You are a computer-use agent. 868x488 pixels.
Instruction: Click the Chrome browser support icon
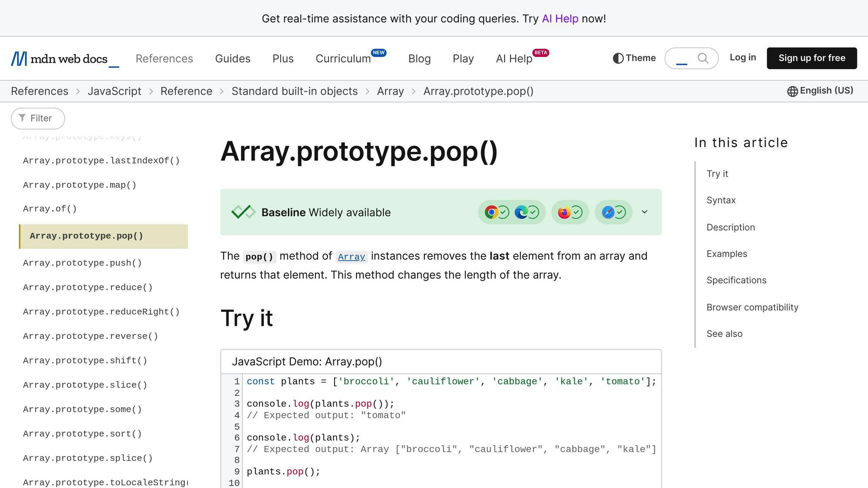[491, 212]
